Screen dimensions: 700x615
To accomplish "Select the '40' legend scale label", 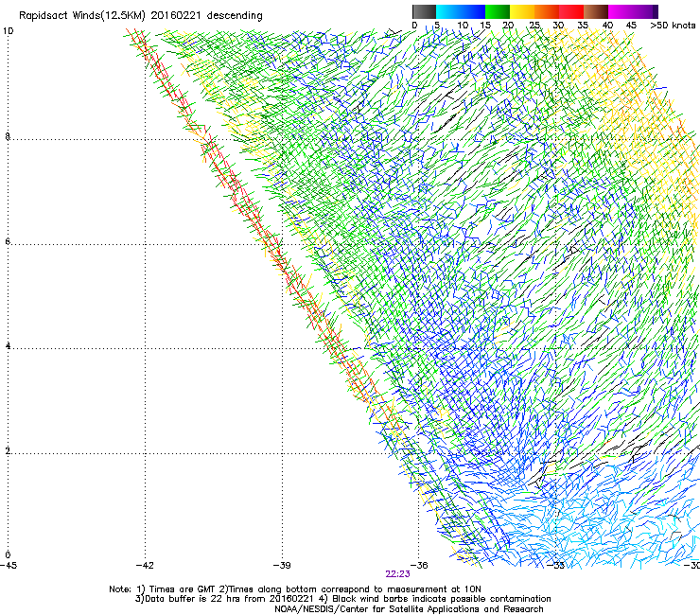I will (607, 26).
